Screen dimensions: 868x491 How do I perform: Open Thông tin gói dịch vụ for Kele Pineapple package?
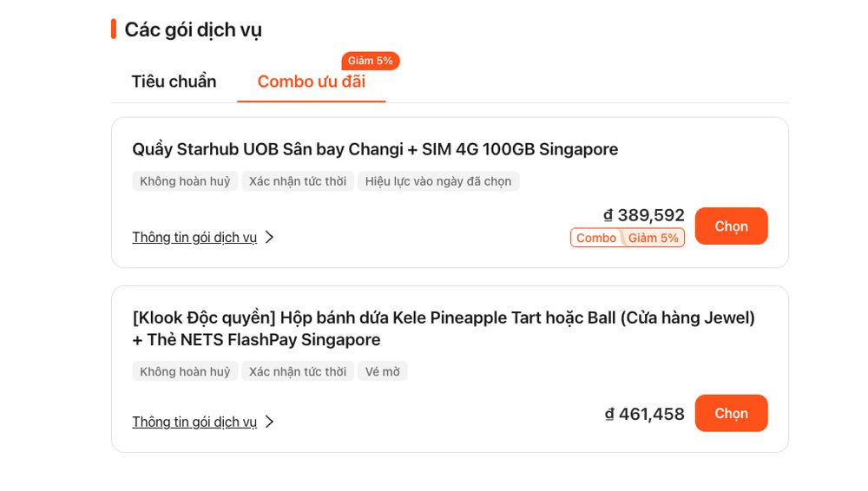tap(194, 422)
